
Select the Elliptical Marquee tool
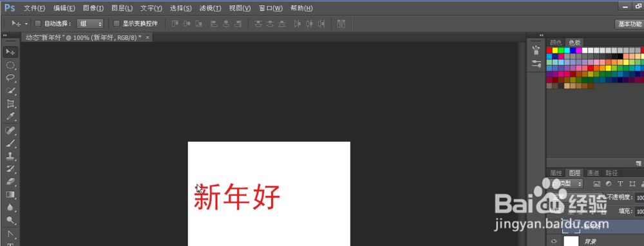11,65
